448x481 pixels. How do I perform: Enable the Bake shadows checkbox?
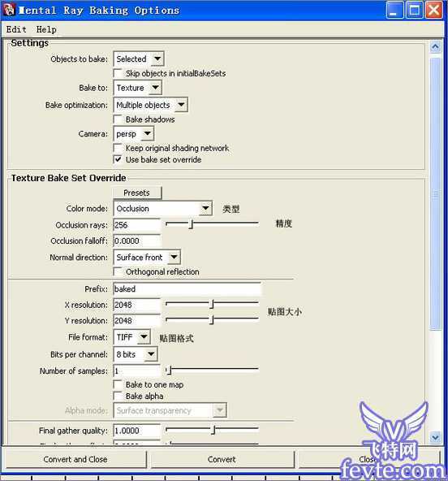(118, 119)
